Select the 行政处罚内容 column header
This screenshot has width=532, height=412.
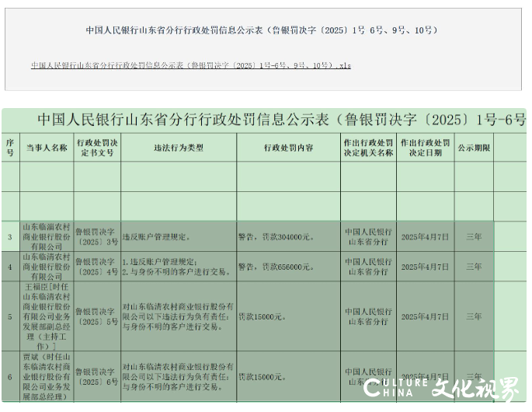(x=289, y=148)
